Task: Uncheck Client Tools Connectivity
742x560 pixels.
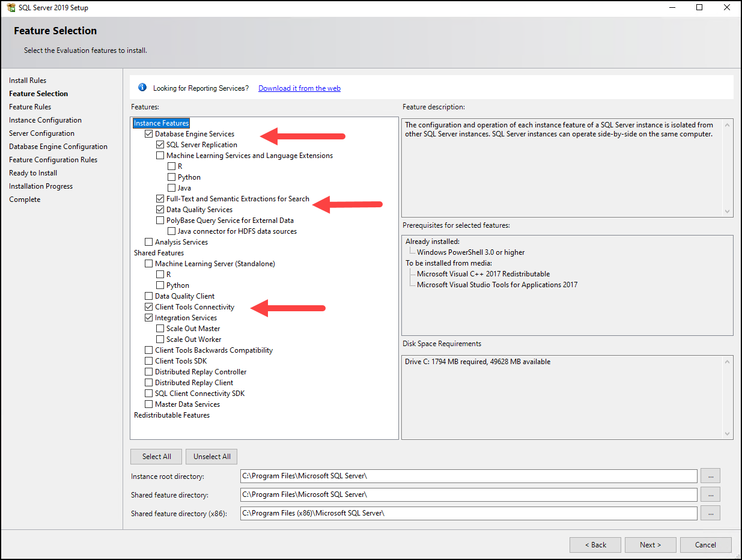Action: [x=149, y=307]
